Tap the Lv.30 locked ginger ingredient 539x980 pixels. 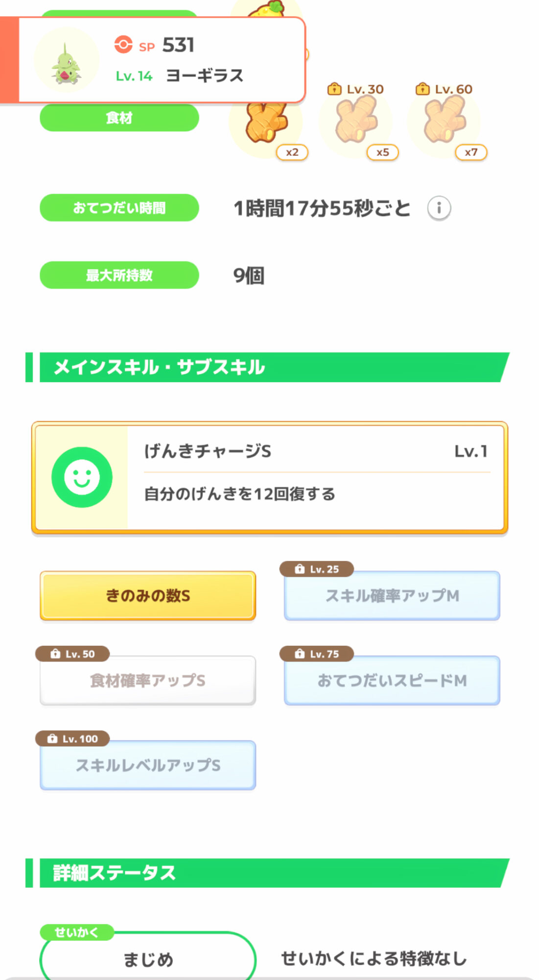356,120
